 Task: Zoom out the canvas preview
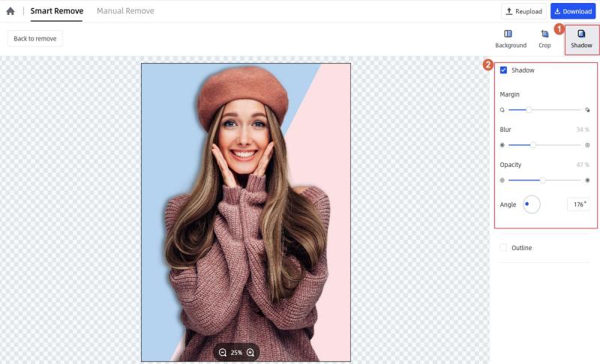(222, 353)
